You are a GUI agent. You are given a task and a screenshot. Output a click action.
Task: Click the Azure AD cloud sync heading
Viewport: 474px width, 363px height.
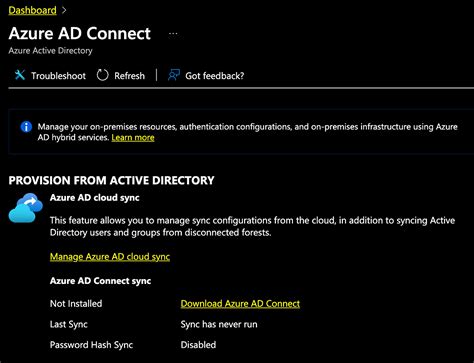[95, 198]
